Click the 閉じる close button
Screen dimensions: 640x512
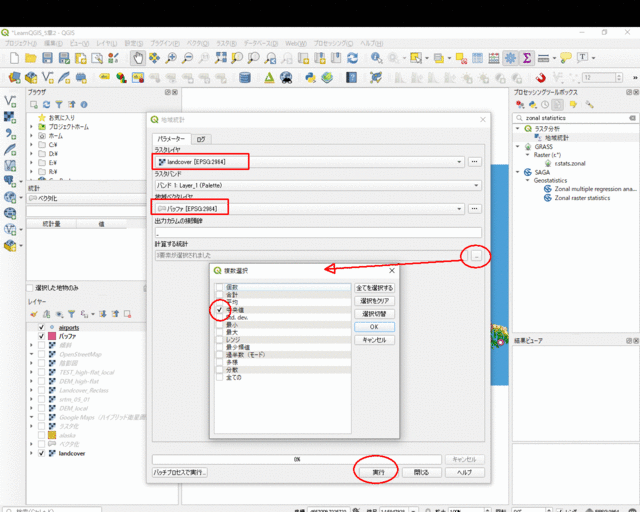tap(421, 472)
